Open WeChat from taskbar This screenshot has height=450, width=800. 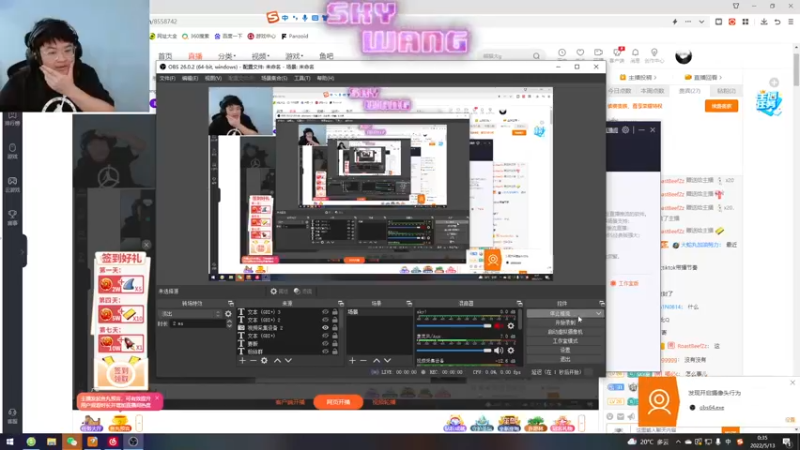72,442
